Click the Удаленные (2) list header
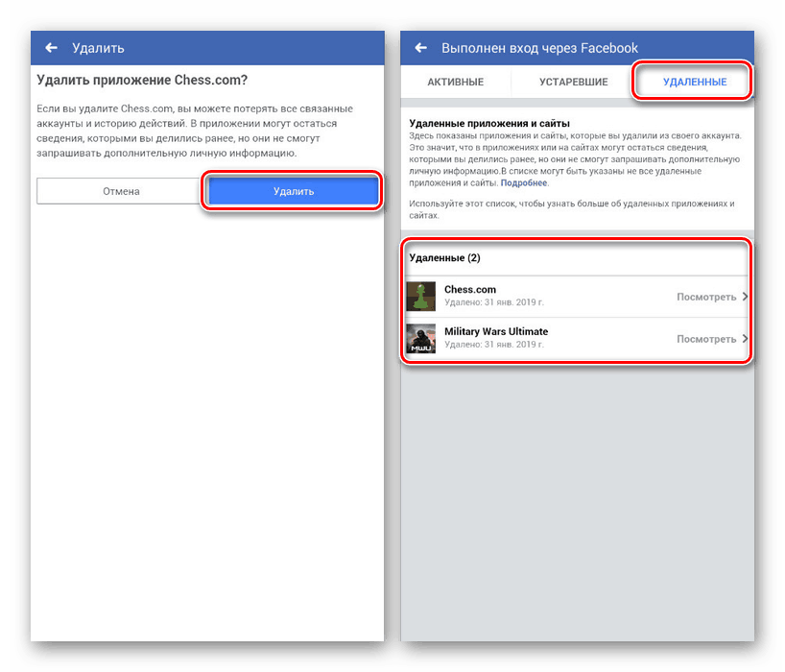The height and width of the screenshot is (672, 785). click(x=444, y=258)
